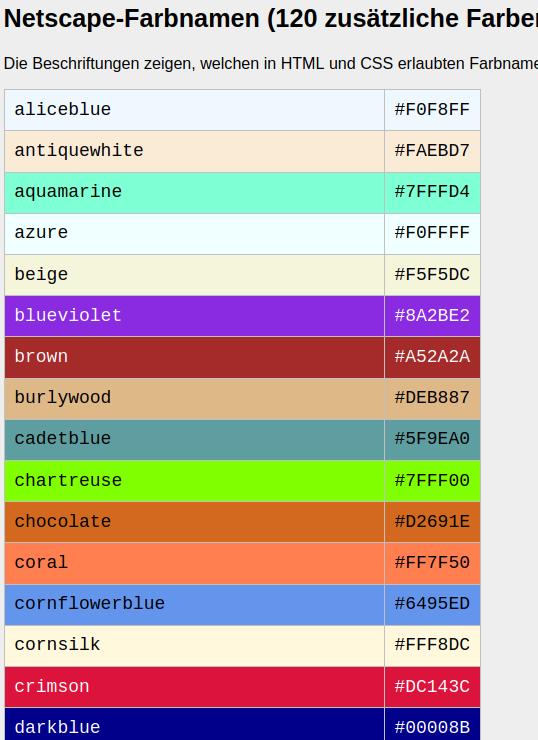538x740 pixels.
Task: Click the chartreuse color row
Action: tap(243, 480)
